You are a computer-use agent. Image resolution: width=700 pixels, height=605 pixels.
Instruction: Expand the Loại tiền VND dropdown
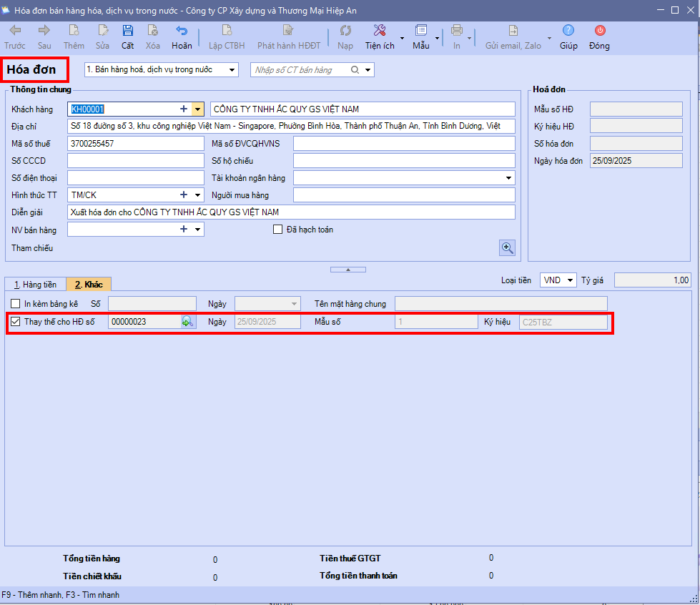click(x=570, y=281)
